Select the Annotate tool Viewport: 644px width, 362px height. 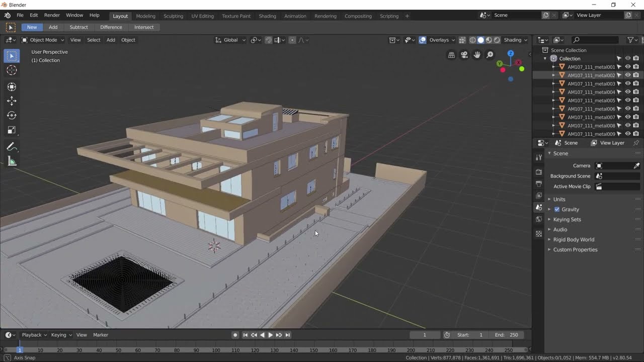(12, 147)
